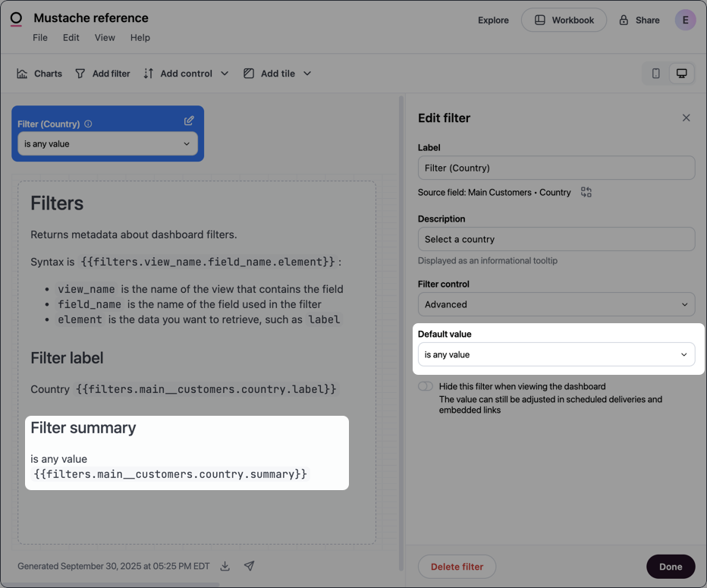Open the View menu
Image resolution: width=707 pixels, height=588 pixels.
(105, 36)
